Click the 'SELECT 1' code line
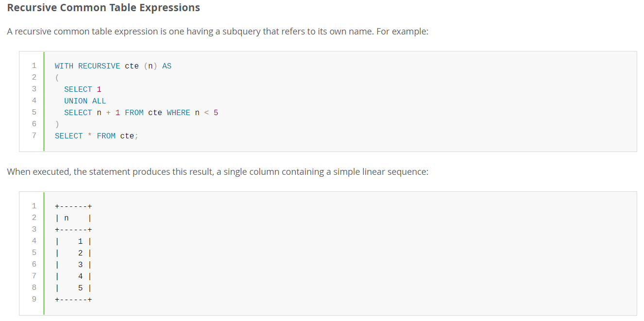Screen dimensions: 644x321 83,89
